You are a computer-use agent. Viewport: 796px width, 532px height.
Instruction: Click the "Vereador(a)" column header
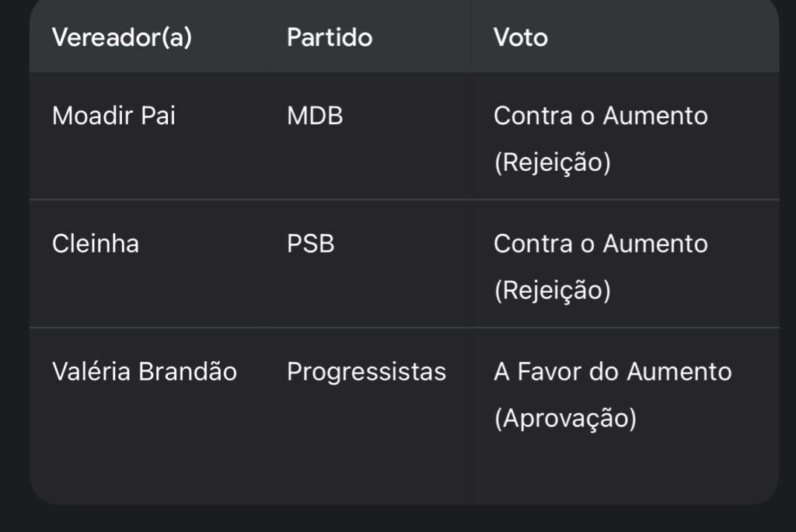click(x=121, y=37)
